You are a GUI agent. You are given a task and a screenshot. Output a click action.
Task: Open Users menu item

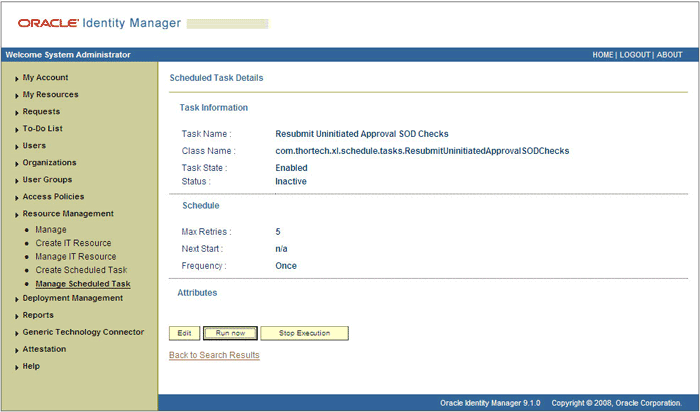[34, 146]
